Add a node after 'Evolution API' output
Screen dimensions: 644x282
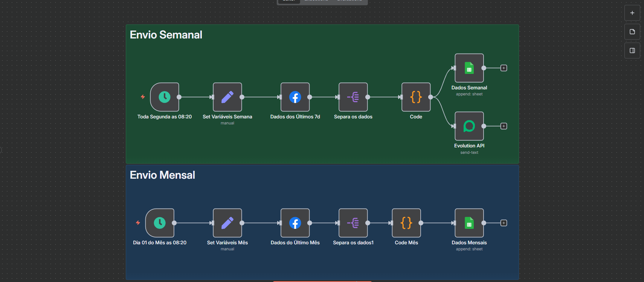tap(504, 126)
